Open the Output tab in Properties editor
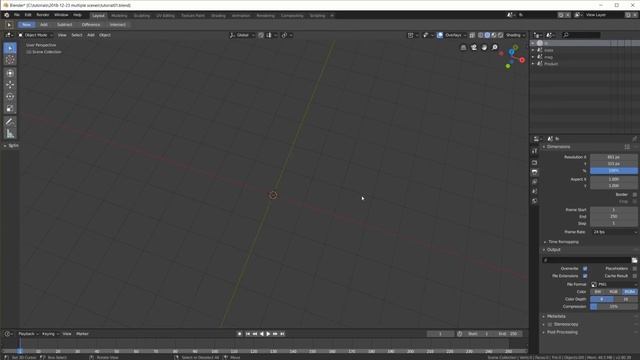 pos(535,172)
